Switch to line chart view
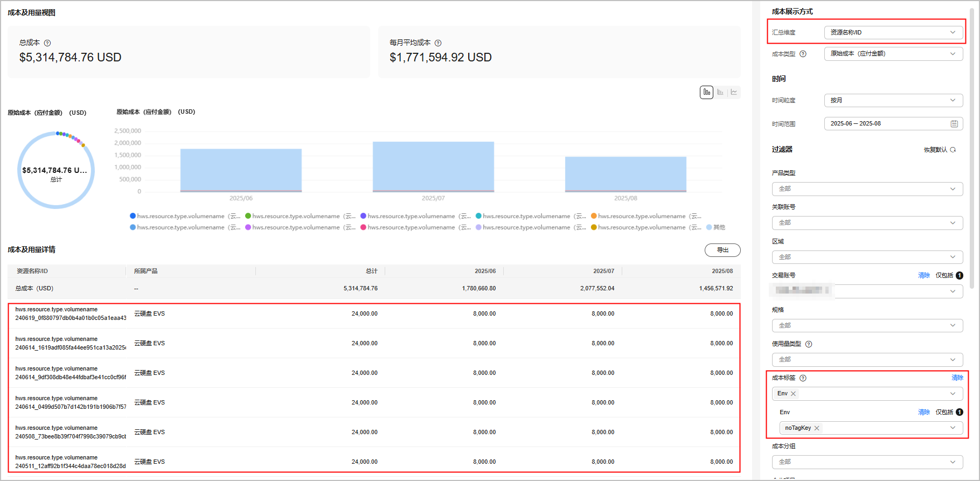 (x=734, y=92)
